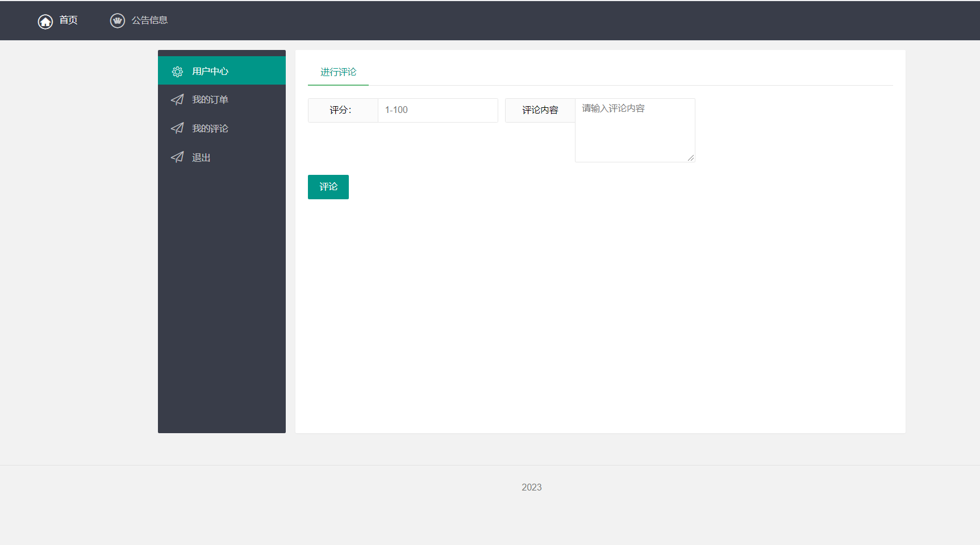The image size is (980, 545).
Task: Click the paper plane icon beside 我的订单
Action: point(177,99)
